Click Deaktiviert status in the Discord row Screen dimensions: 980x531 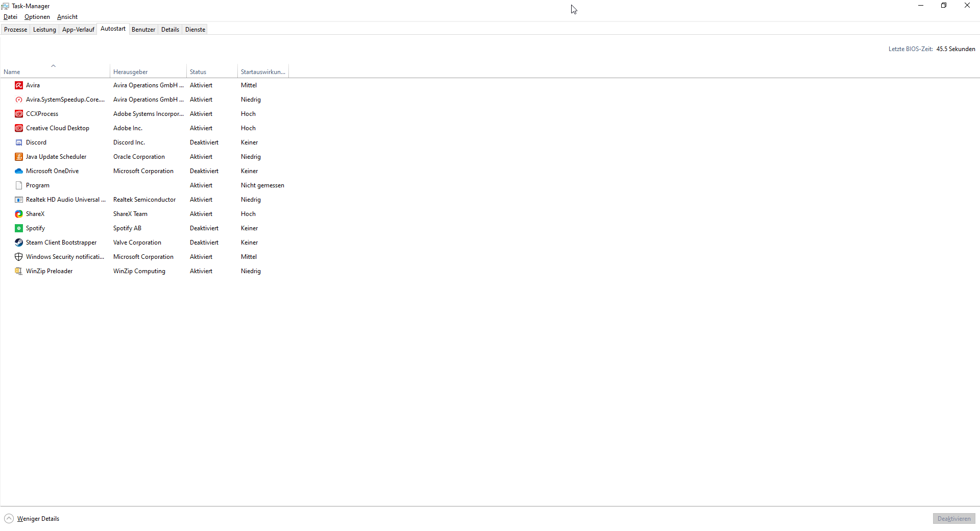[204, 142]
